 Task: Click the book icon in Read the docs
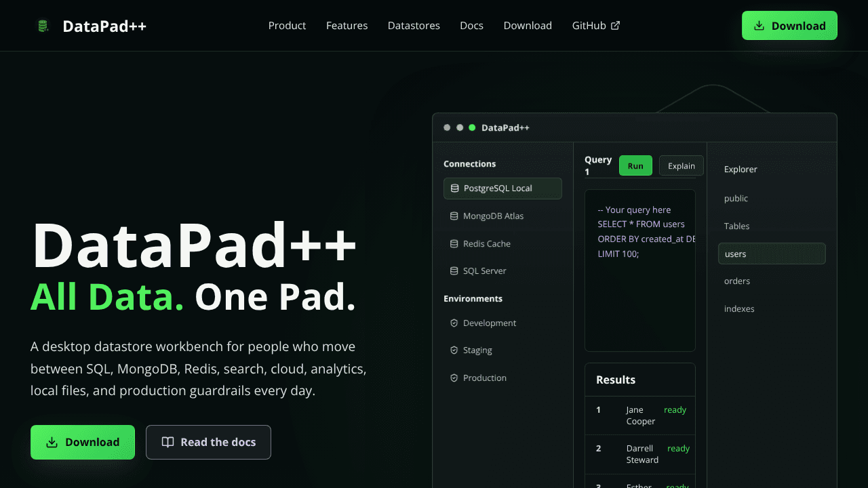(x=167, y=442)
